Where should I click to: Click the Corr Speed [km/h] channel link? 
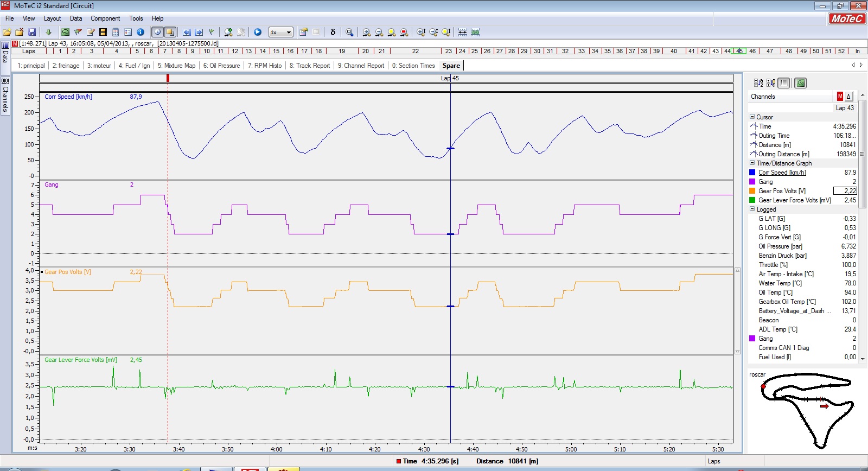point(782,173)
